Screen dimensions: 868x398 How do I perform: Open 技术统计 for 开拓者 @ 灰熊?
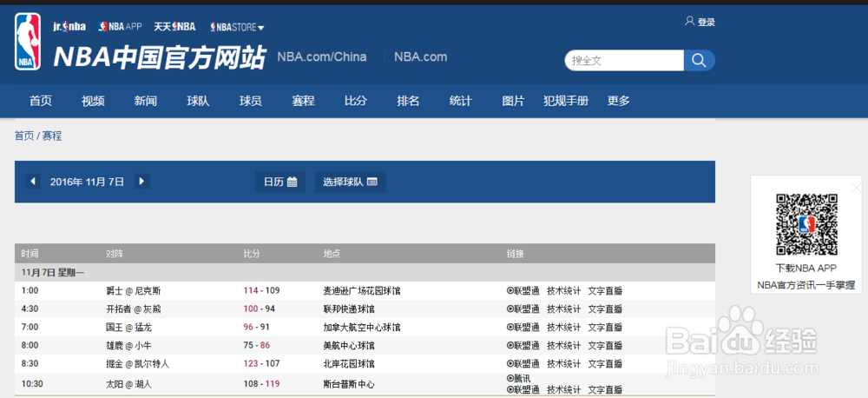click(564, 309)
